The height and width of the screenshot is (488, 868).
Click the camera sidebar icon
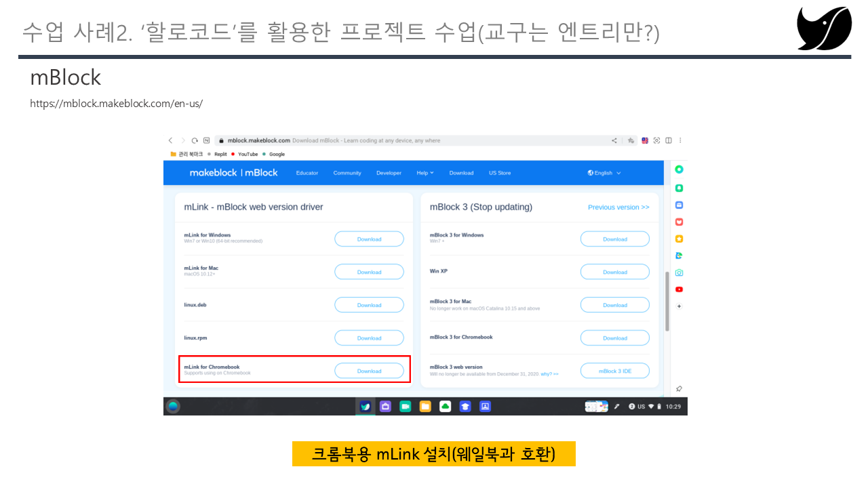click(x=679, y=272)
